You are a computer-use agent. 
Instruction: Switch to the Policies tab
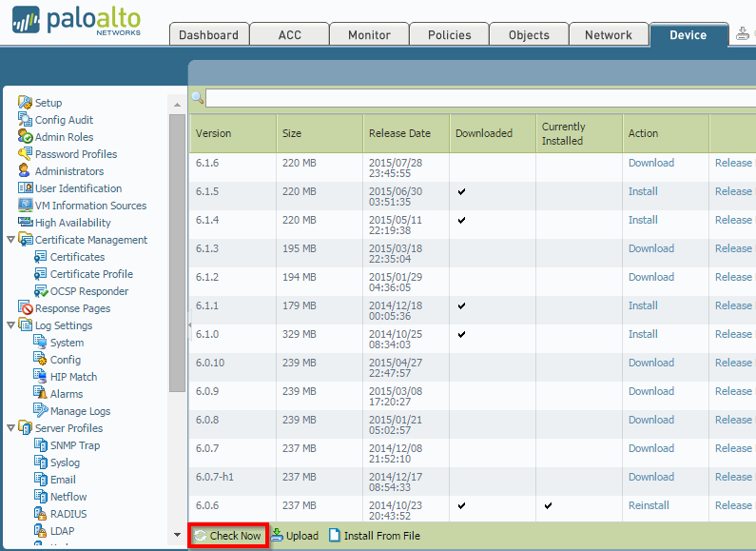click(x=450, y=35)
